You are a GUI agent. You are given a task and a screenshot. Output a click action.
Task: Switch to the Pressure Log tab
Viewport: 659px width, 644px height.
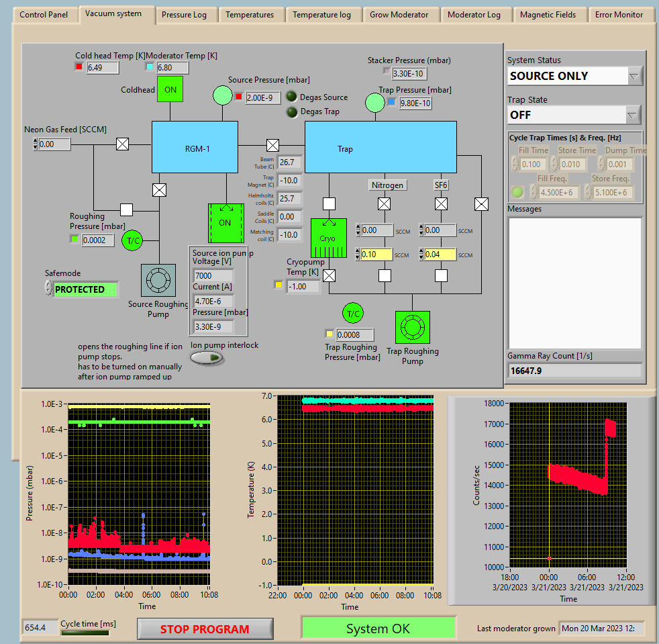click(184, 15)
